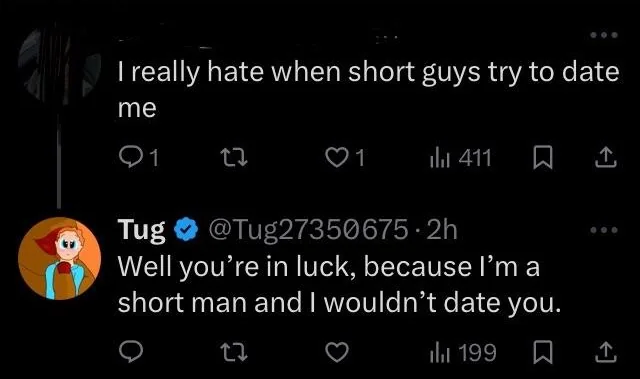Open the @Tug27350675 handle link

click(308, 230)
